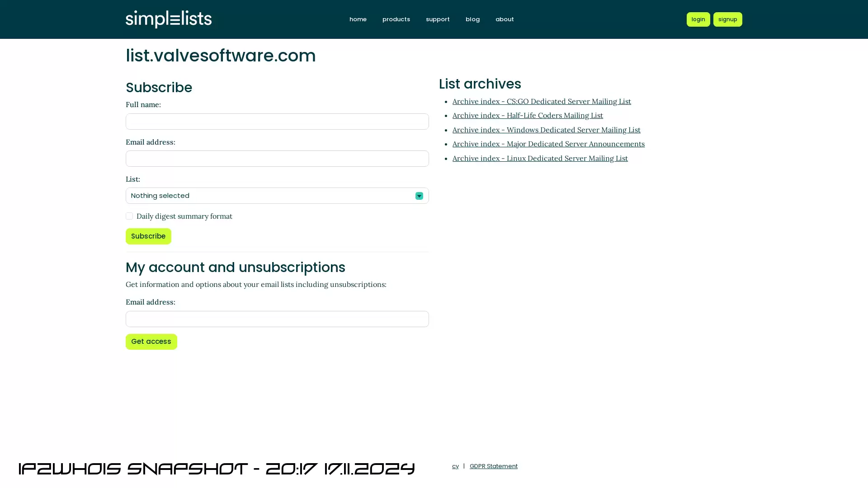
Task: Click the Get access button
Action: (151, 342)
